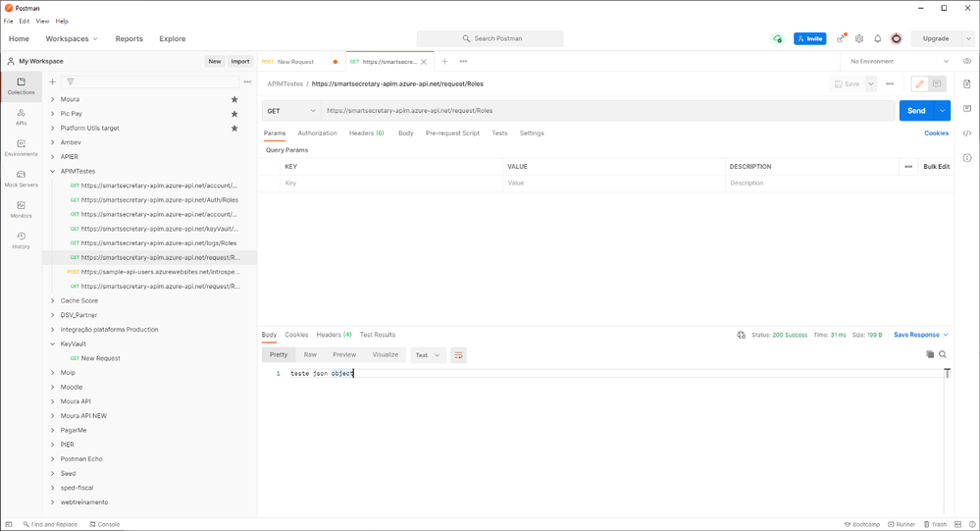Switch response view to Raw
This screenshot has height=531, width=980.
click(310, 354)
